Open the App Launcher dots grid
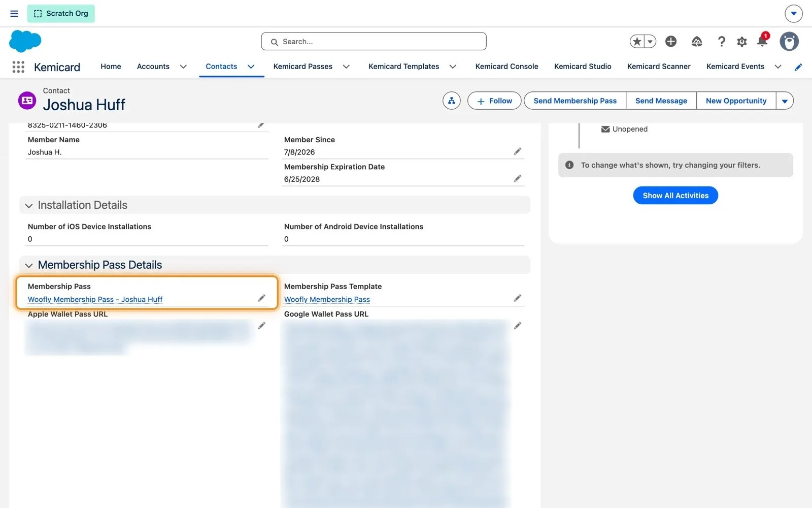 pos(18,67)
